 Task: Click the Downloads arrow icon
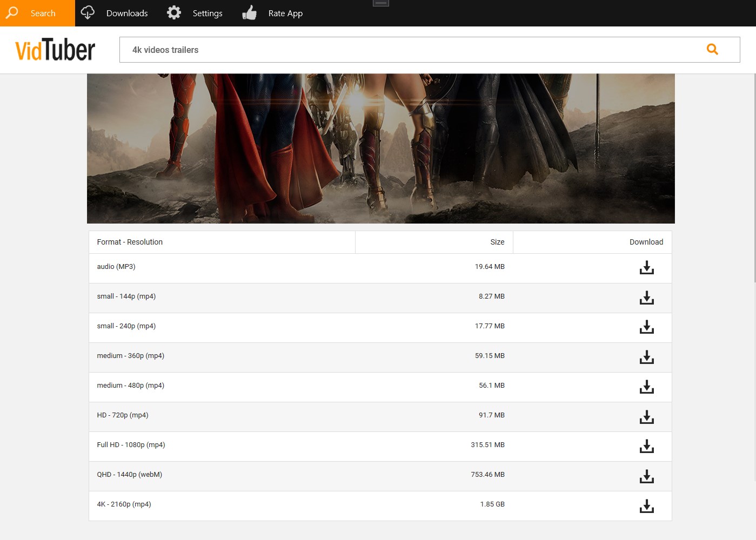(88, 12)
